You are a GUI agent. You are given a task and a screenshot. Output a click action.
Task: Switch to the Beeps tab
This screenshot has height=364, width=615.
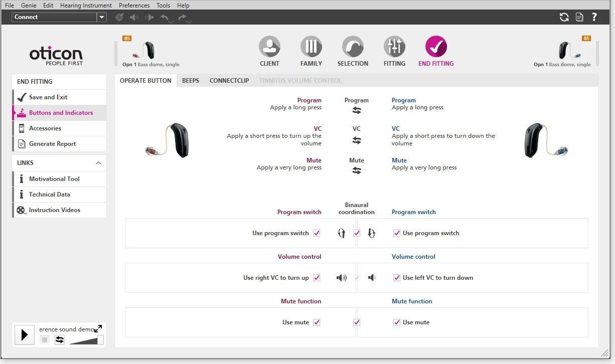tap(191, 81)
